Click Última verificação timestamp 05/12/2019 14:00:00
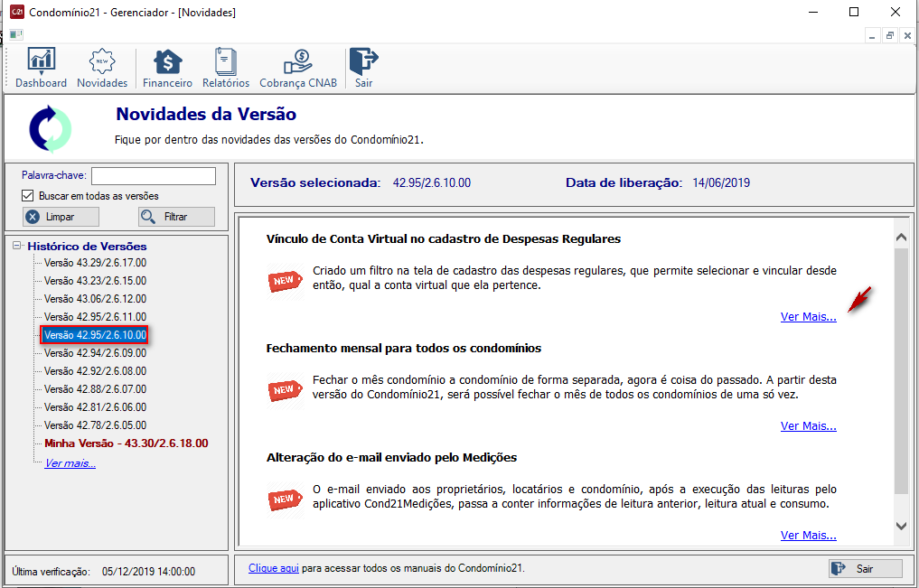 (x=149, y=572)
